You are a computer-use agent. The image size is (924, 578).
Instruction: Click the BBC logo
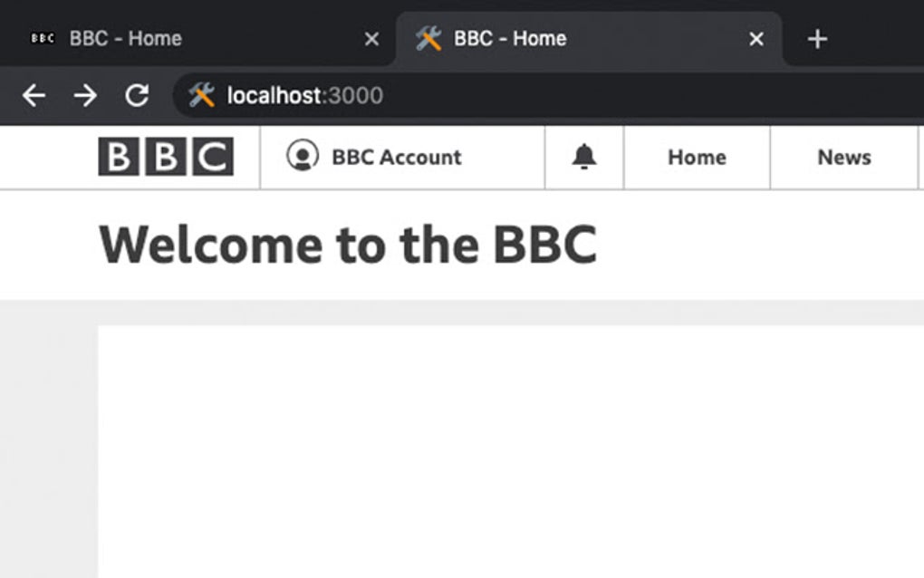pyautogui.click(x=167, y=156)
